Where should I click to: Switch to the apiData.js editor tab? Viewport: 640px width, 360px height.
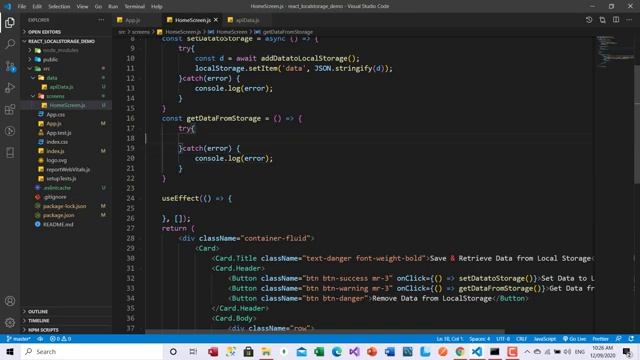click(247, 20)
